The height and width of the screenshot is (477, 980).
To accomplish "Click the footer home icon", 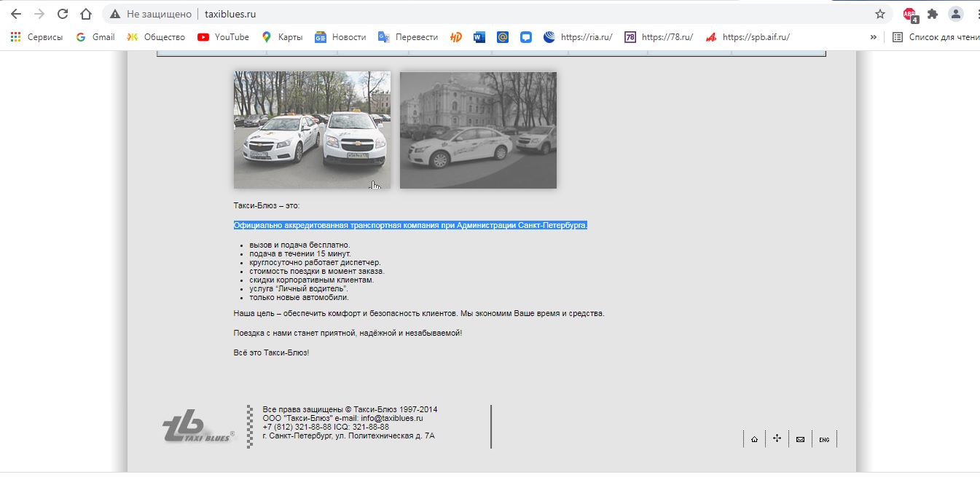I will 754,439.
